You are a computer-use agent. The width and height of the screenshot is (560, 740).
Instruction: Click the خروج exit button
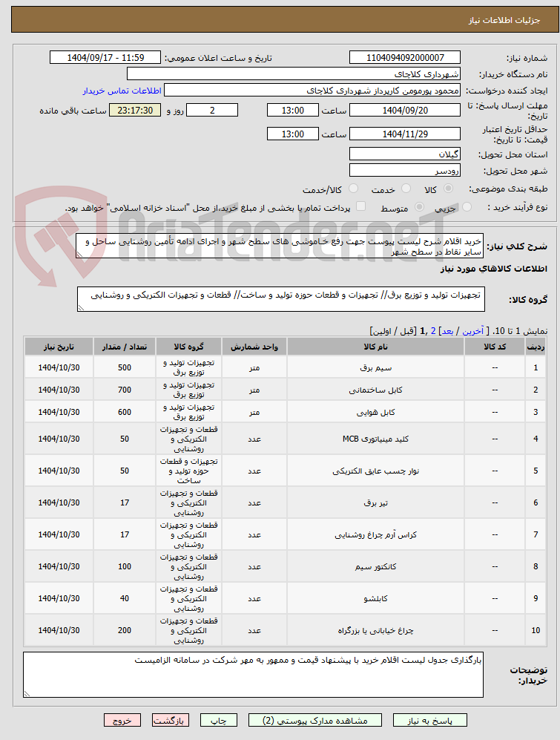[122, 720]
